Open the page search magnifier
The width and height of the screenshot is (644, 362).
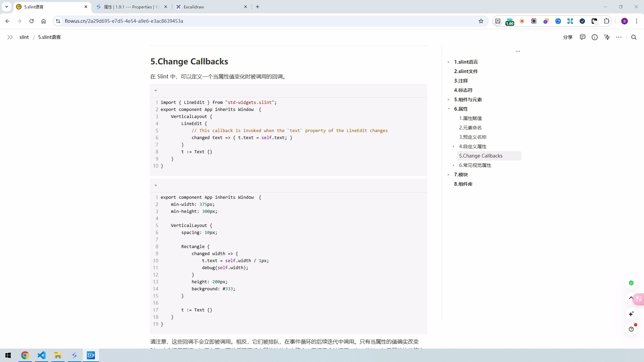[634, 37]
